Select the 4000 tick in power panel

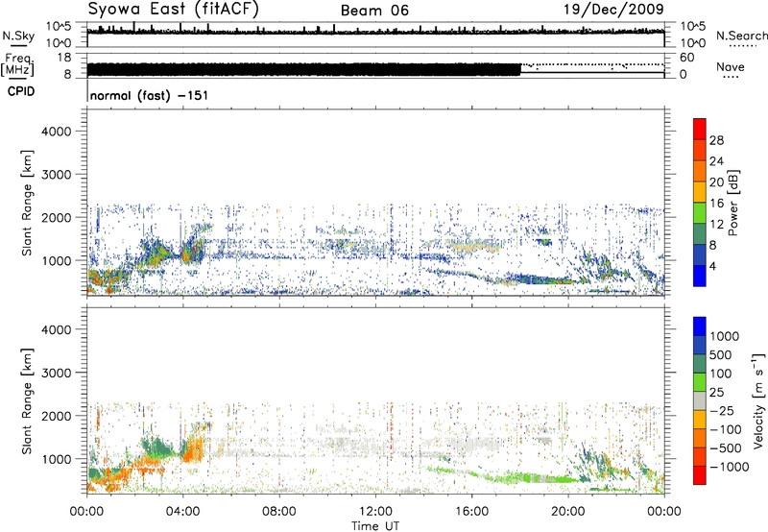[56, 132]
